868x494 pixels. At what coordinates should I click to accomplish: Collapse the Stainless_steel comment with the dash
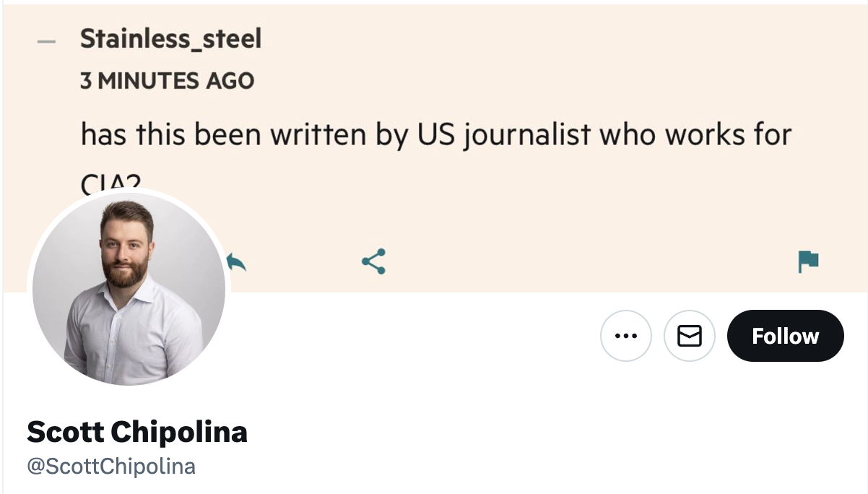tap(47, 40)
